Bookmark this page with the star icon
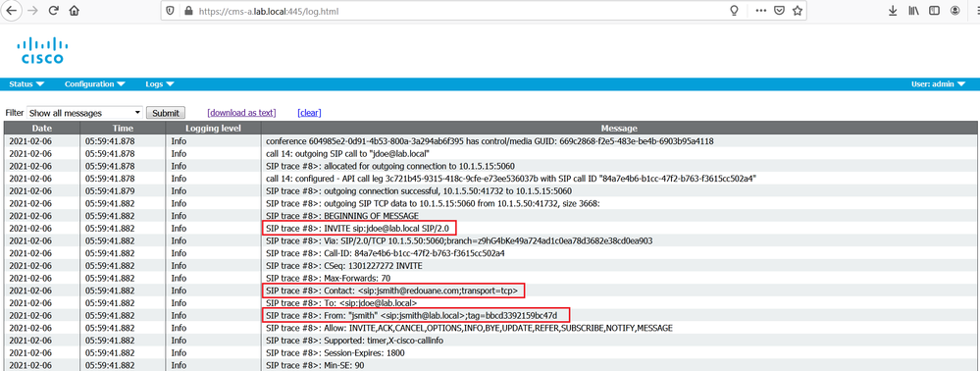 [x=797, y=11]
